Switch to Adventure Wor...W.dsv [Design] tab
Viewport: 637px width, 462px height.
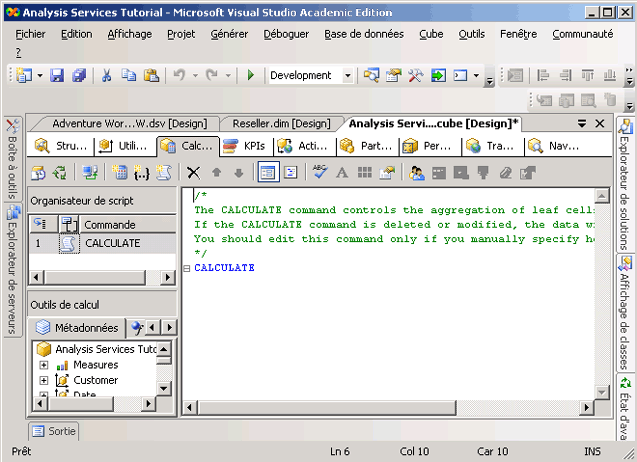click(129, 124)
